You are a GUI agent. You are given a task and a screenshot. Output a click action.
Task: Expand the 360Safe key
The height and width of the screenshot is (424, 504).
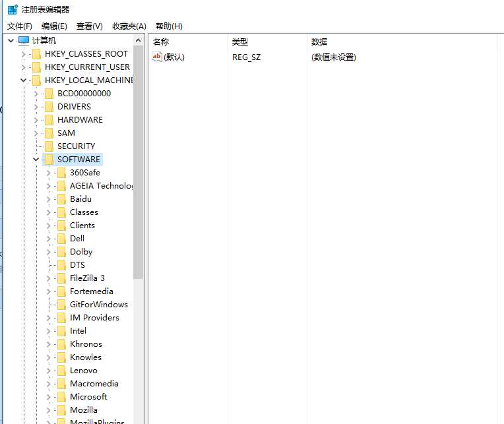(x=49, y=173)
